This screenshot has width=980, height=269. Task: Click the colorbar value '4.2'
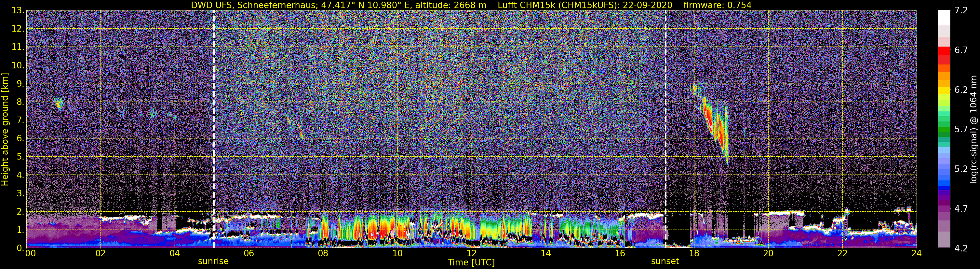(x=961, y=248)
